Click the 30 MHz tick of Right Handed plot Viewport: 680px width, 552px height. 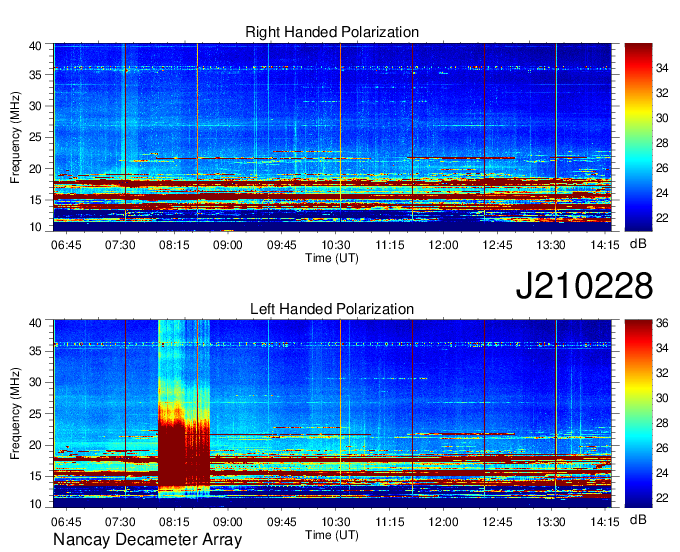click(35, 106)
